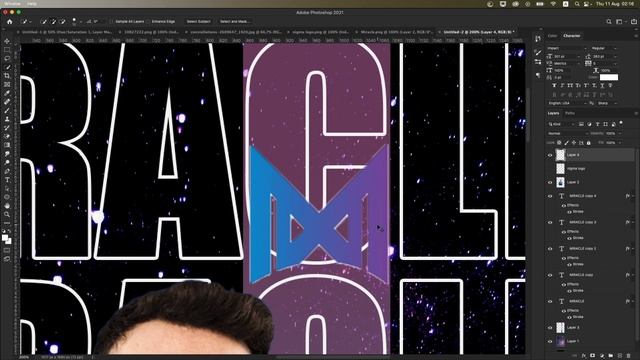Enable Sample All Layers checkbox
This screenshot has height=360, width=640.
[112, 22]
